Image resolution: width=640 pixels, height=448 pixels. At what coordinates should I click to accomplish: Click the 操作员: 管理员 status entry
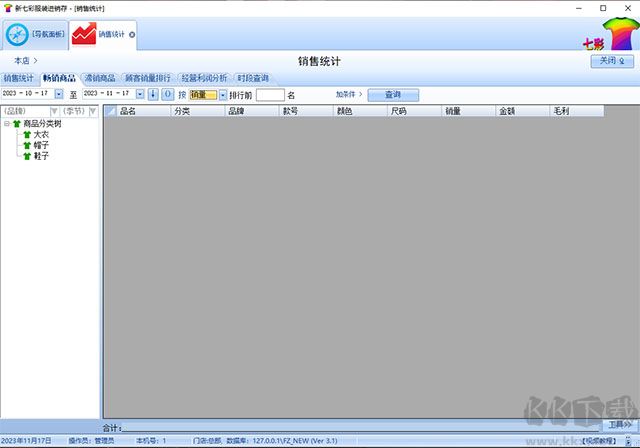[x=91, y=441]
